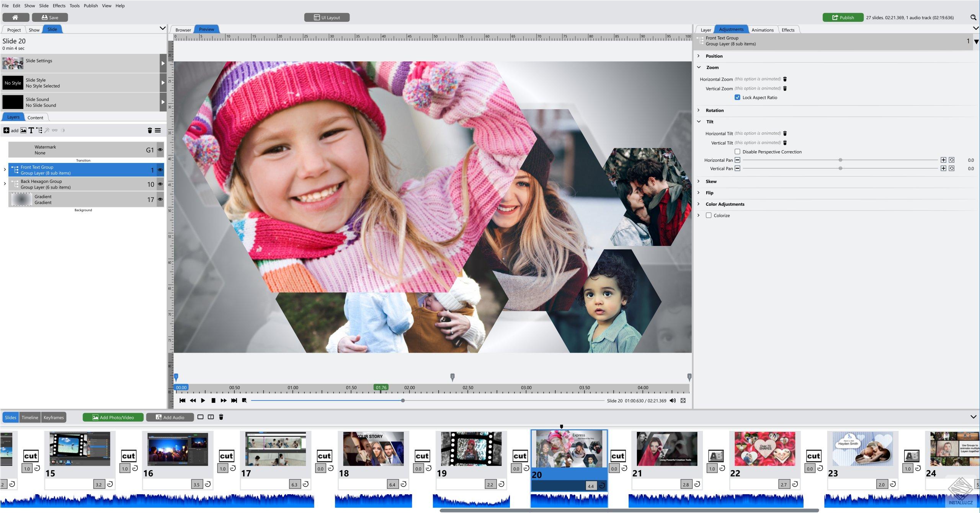Screen dimensions: 980x513
Task: Switch to the Animations tab
Action: [x=763, y=29]
